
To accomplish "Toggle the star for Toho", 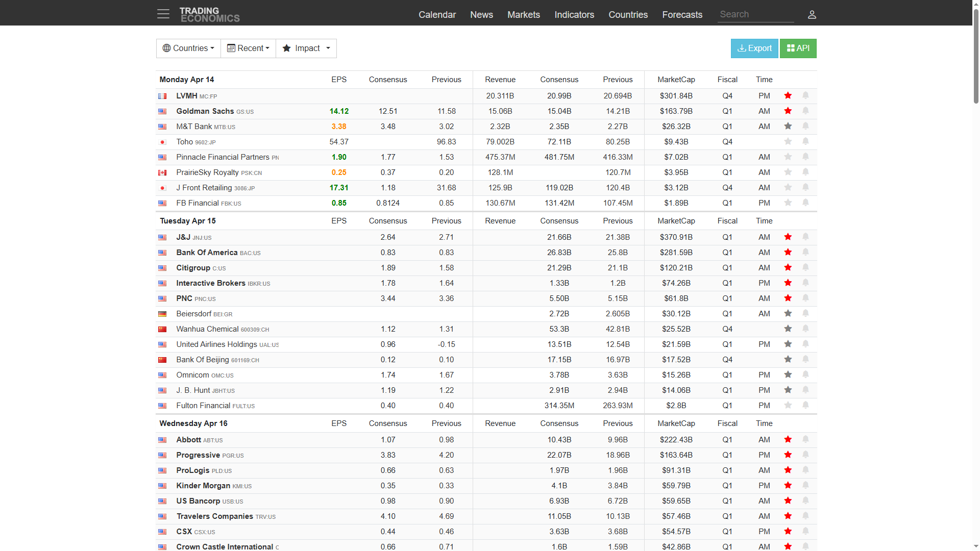I will [x=788, y=141].
